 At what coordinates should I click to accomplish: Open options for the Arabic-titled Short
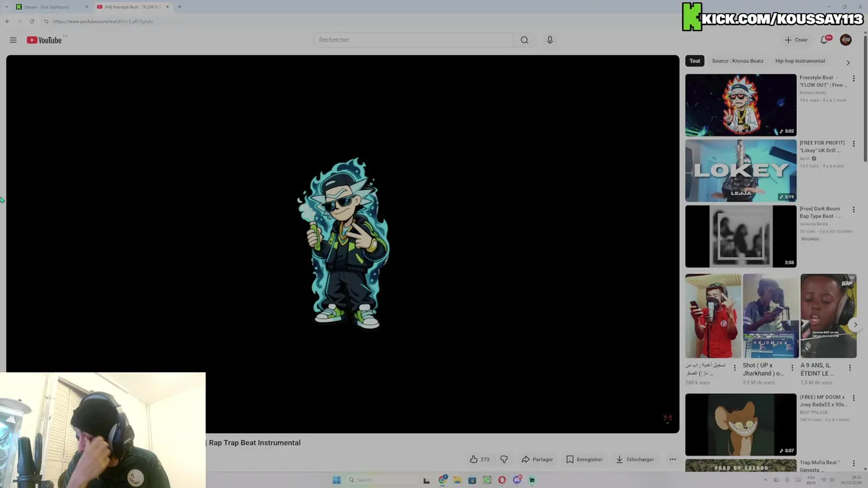(734, 368)
